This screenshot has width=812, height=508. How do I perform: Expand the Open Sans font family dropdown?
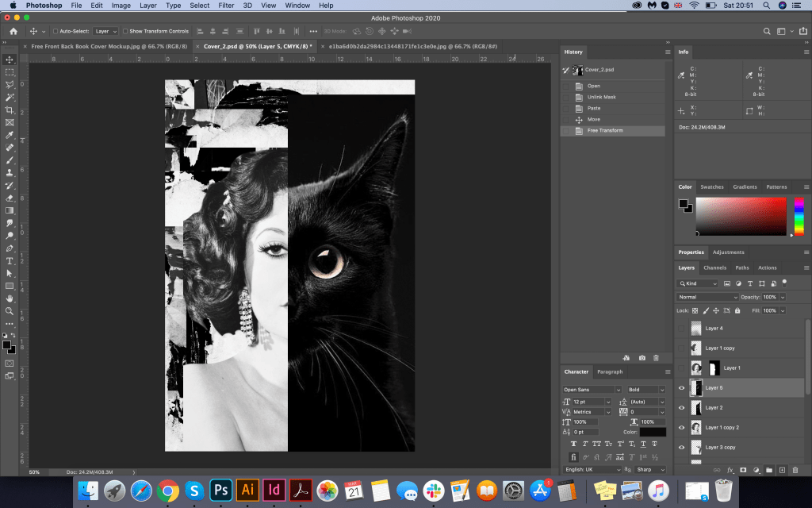pos(592,390)
